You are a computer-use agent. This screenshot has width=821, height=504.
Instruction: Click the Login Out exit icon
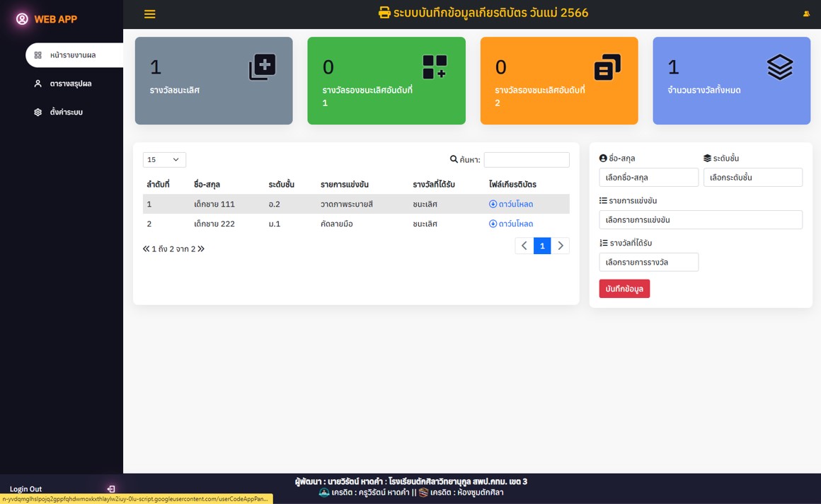[111, 489]
